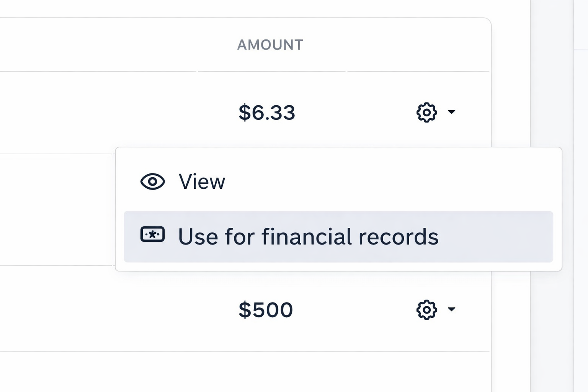
Task: Expand the caret arrow in the $6.33 row
Action: point(452,112)
